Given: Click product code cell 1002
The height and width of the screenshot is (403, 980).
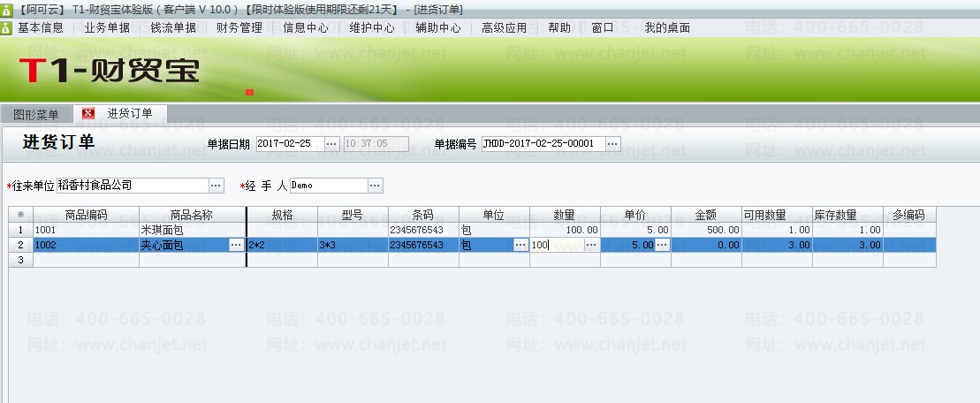Looking at the screenshot, I should tap(87, 245).
